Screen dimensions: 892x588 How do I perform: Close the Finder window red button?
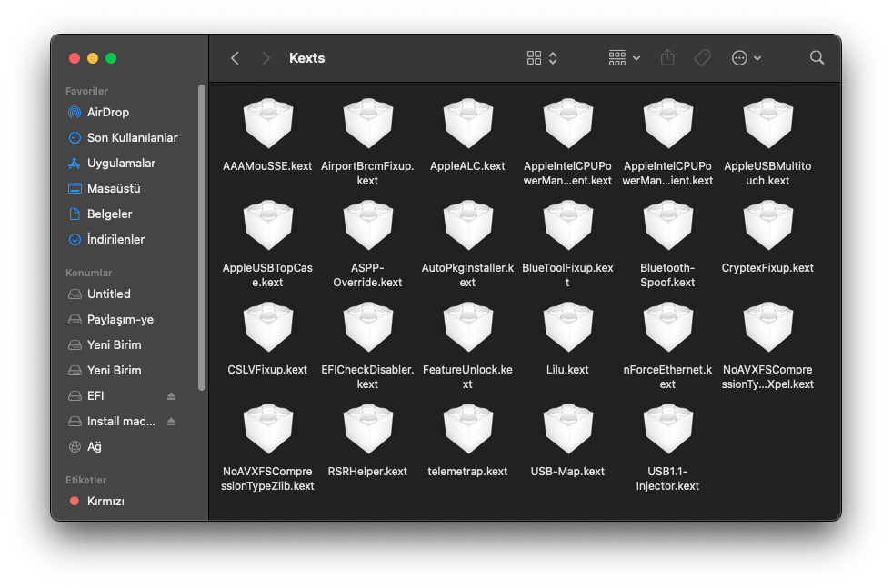point(75,58)
